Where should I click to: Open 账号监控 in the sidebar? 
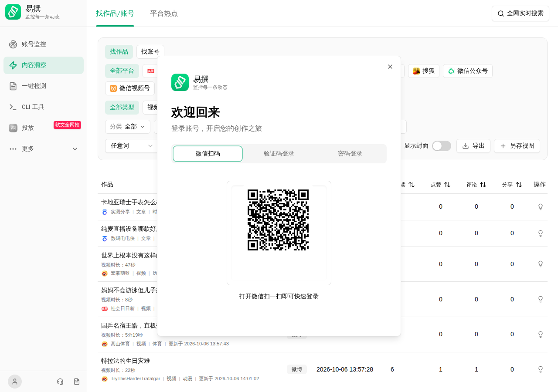click(x=44, y=44)
